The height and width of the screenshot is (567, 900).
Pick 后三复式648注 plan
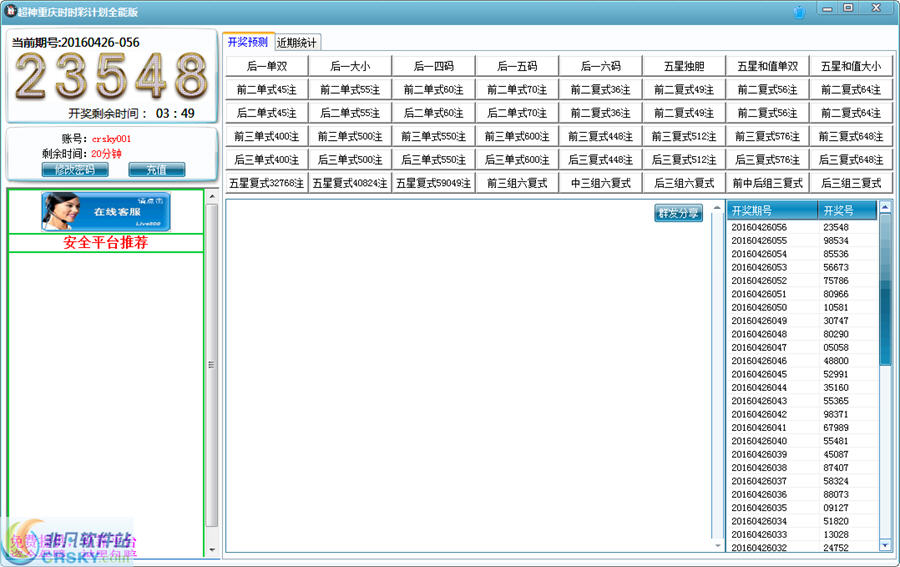pos(851,160)
